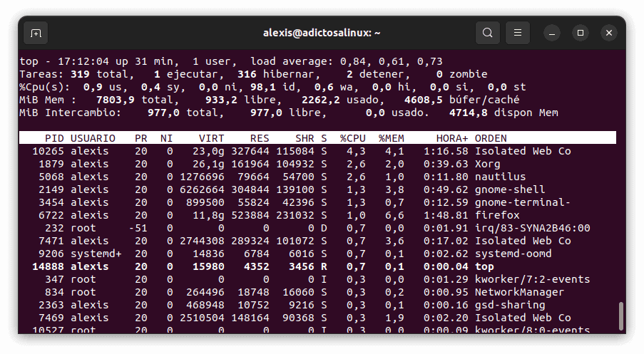
Task: Click PID 6722 in the list
Action: (51, 215)
